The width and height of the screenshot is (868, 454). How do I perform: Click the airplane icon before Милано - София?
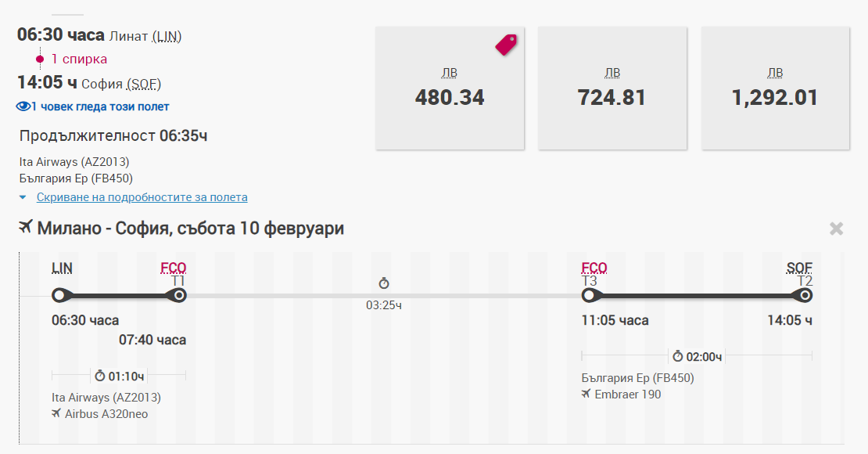[x=26, y=228]
